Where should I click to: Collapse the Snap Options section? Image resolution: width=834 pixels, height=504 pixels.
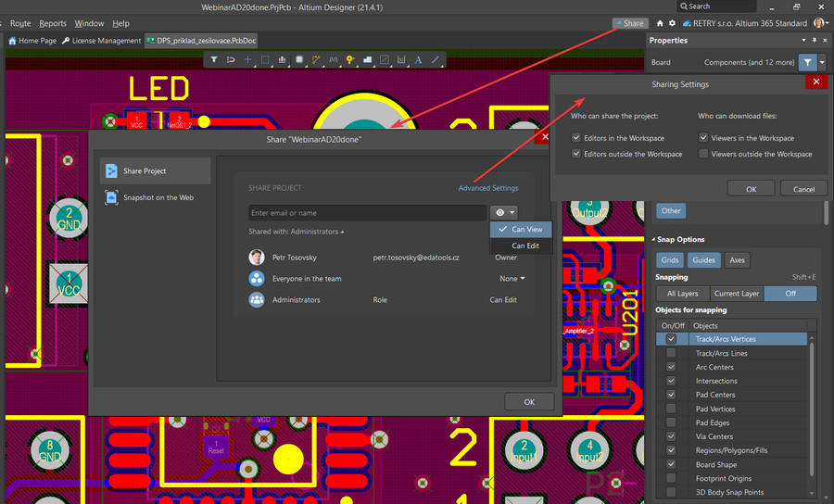pyautogui.click(x=653, y=239)
